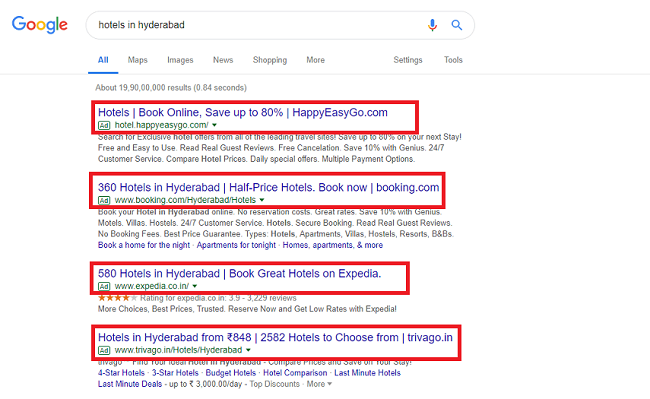Open the More search menu
The height and width of the screenshot is (399, 650).
pyautogui.click(x=315, y=60)
